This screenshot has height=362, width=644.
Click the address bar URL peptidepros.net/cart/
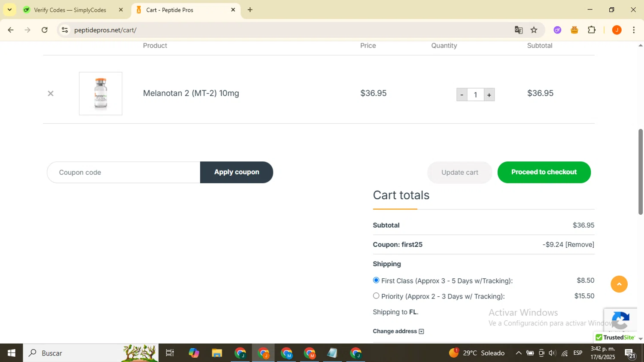point(105,30)
